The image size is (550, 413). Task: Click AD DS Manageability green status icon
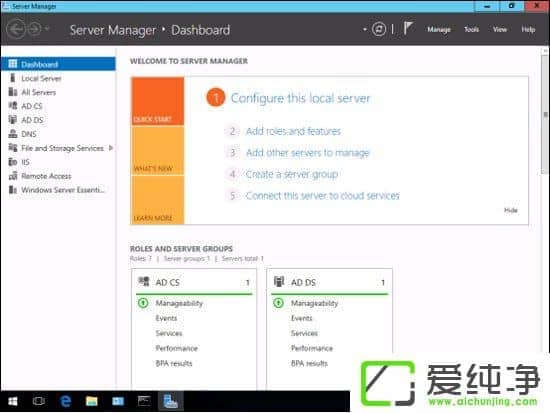[279, 302]
